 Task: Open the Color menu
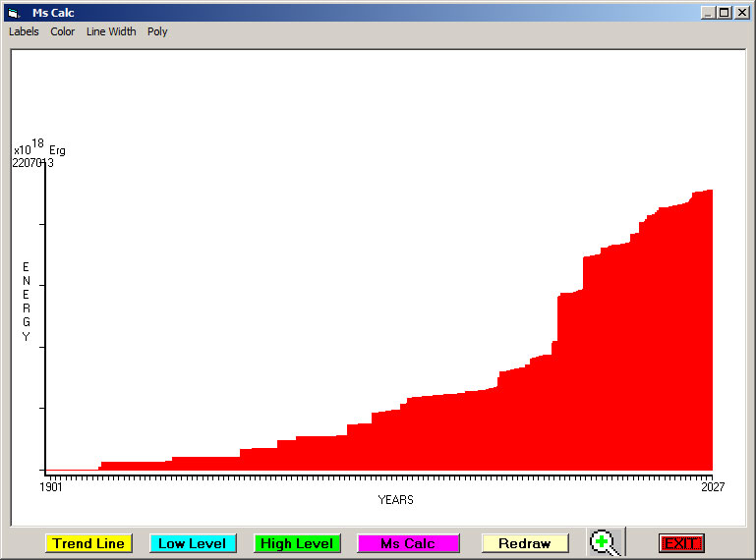pyautogui.click(x=63, y=31)
